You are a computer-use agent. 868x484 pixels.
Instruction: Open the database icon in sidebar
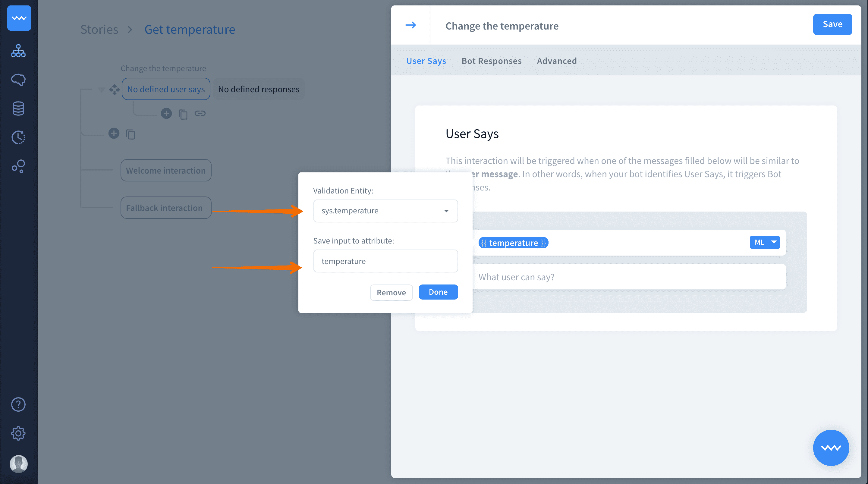[18, 108]
